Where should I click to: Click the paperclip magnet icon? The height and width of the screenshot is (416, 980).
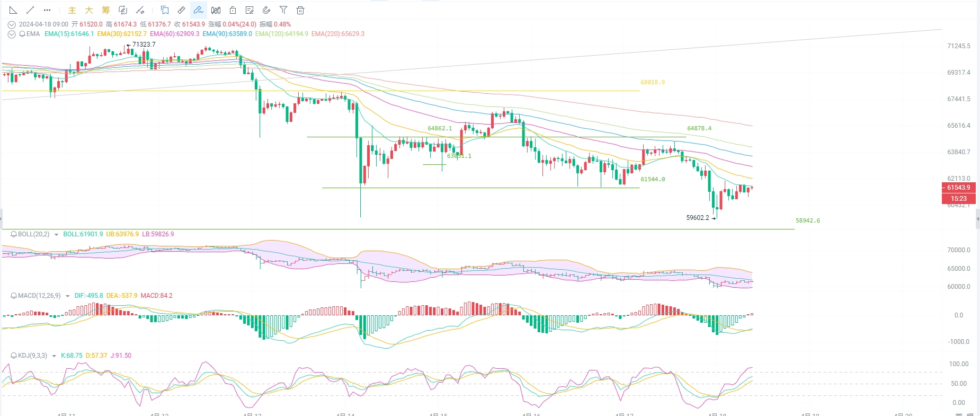(266, 10)
